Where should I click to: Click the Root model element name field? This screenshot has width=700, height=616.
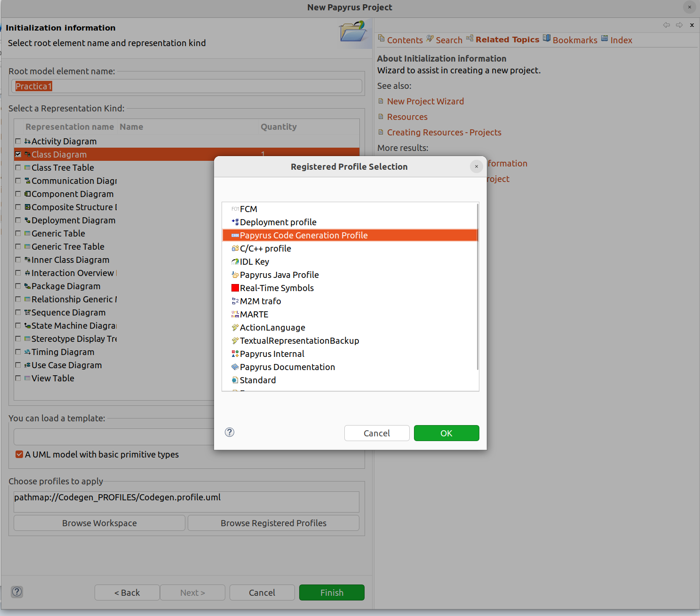point(187,86)
